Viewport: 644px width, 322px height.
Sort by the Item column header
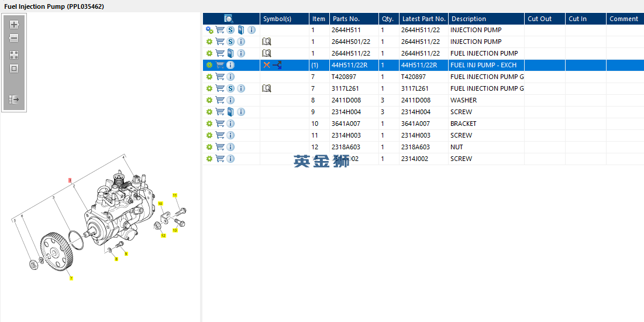tap(319, 19)
